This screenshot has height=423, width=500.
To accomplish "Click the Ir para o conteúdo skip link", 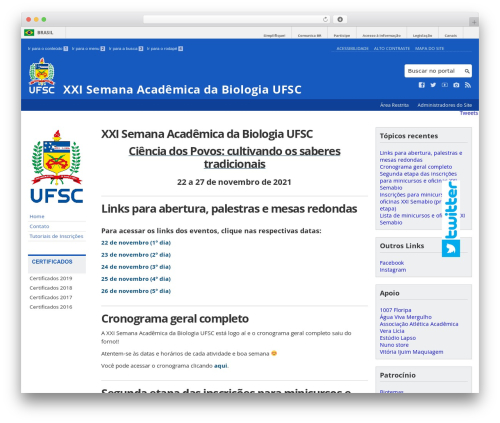I will (x=48, y=49).
